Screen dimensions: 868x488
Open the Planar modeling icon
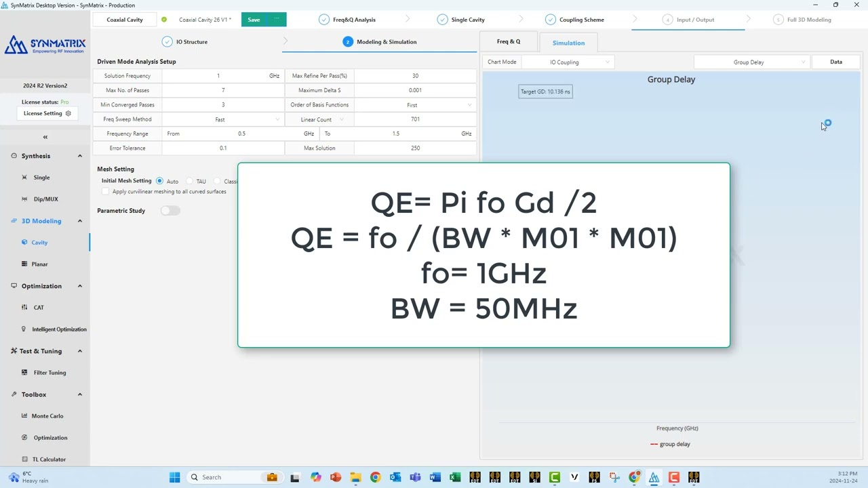[x=25, y=264]
